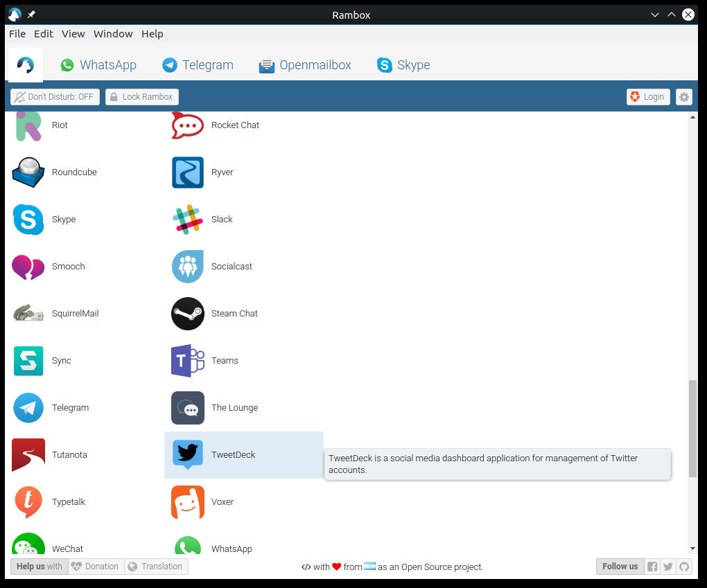Open the GitHub follow link
The image size is (707, 588).
[x=684, y=567]
